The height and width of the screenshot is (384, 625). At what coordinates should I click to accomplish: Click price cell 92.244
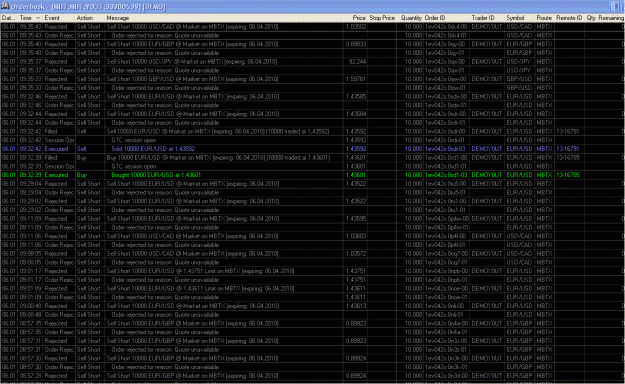357,62
